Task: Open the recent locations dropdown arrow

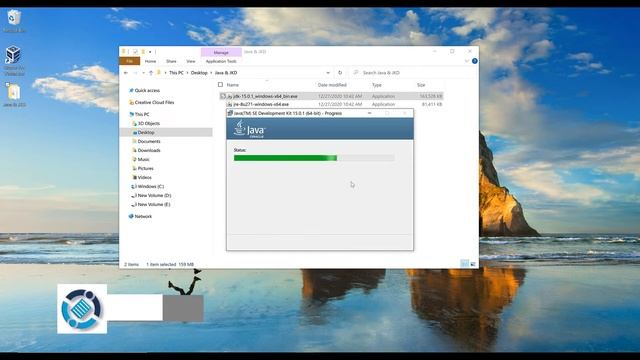Action: point(143,73)
